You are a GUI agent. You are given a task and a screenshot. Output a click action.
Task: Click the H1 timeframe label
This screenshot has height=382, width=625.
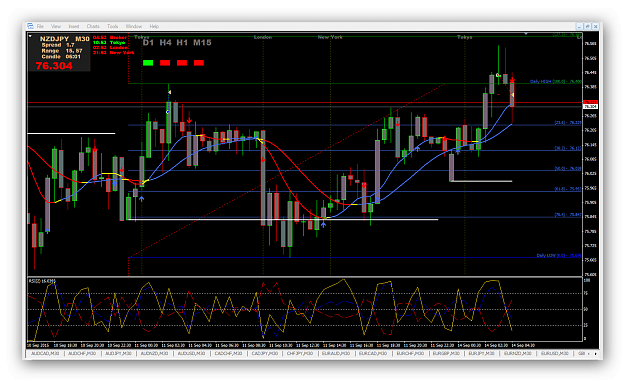tap(182, 43)
